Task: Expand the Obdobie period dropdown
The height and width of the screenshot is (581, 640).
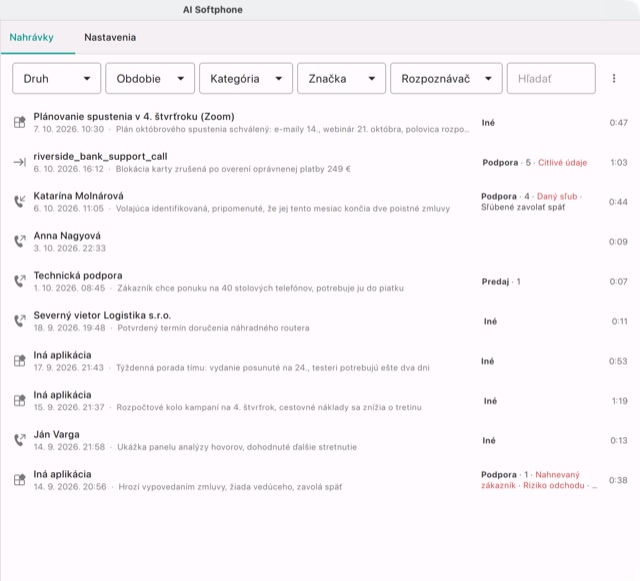Action: pos(150,78)
